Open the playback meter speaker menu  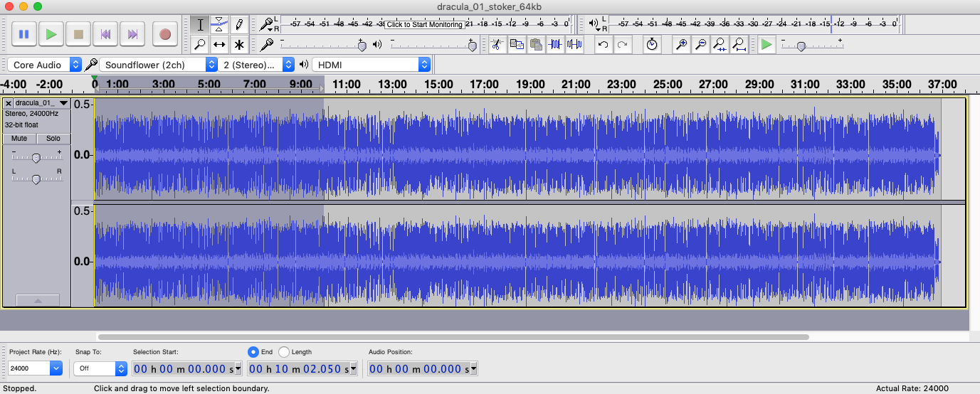point(595,25)
